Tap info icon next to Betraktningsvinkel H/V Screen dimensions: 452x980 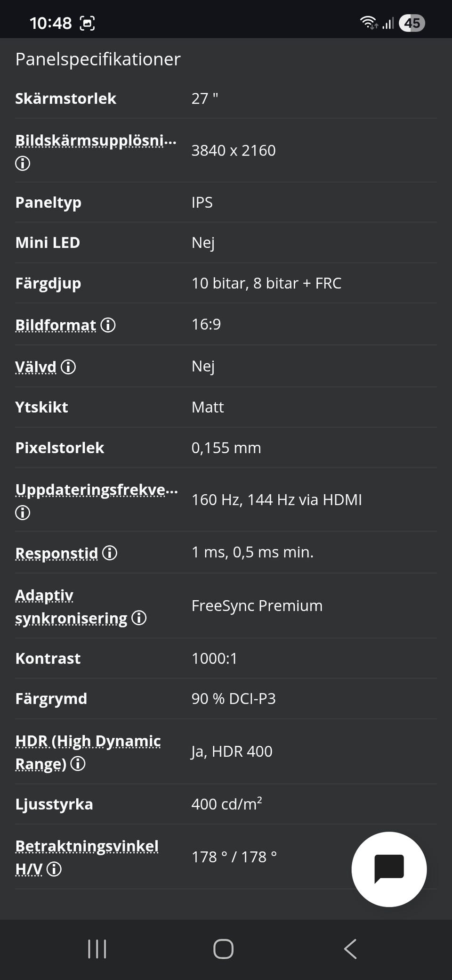coord(54,869)
